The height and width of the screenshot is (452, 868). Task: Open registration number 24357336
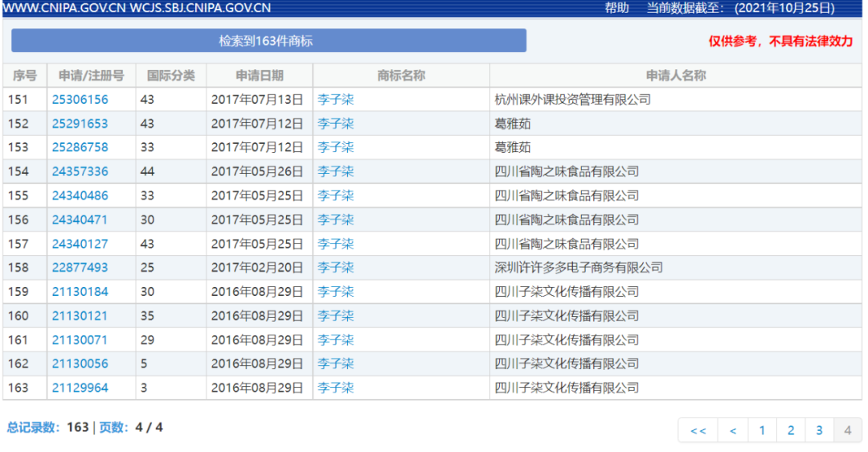[80, 171]
